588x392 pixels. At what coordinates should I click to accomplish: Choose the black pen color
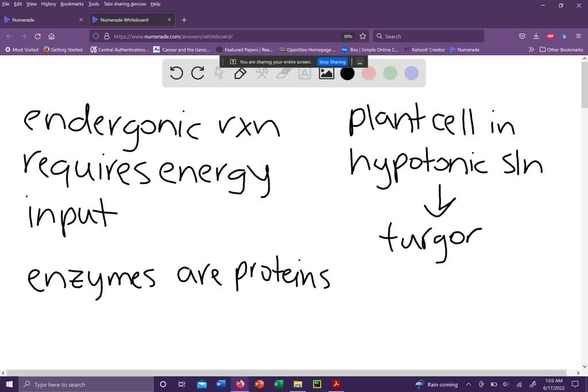(x=347, y=73)
